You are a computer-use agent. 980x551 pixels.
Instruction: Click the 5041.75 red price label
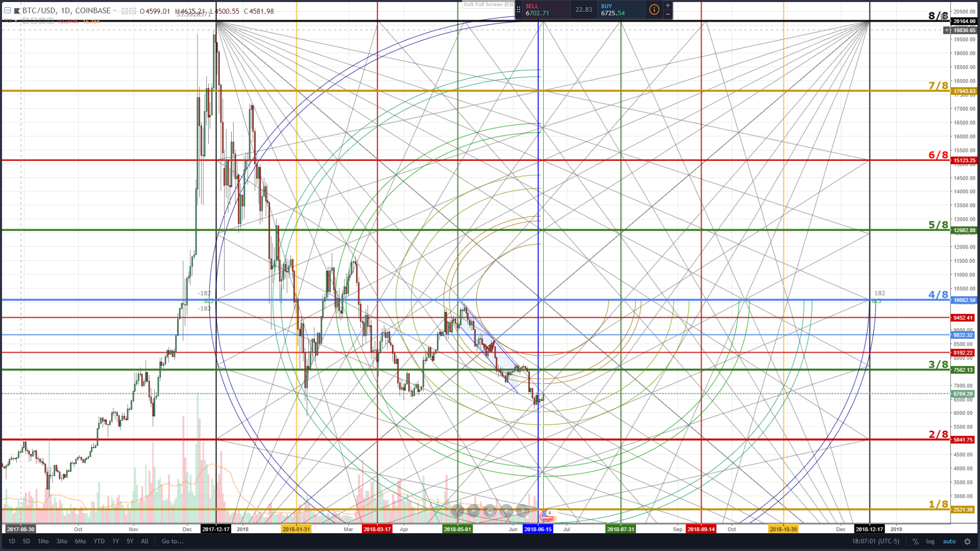(963, 439)
